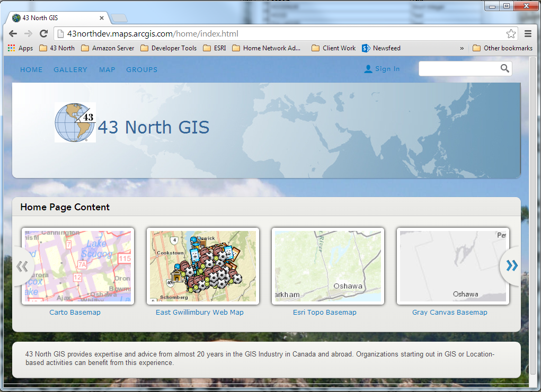The image size is (541, 392).
Task: Click the Sign In person icon
Action: [x=368, y=68]
